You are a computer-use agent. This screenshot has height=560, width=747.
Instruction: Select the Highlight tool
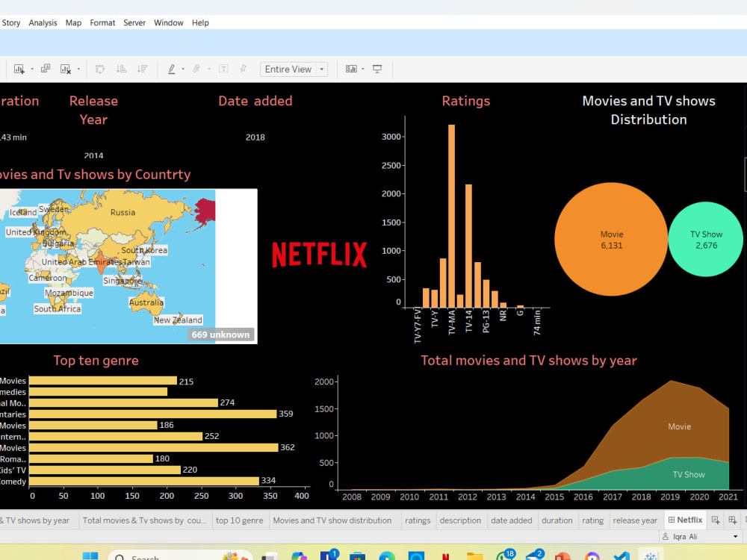[x=172, y=69]
